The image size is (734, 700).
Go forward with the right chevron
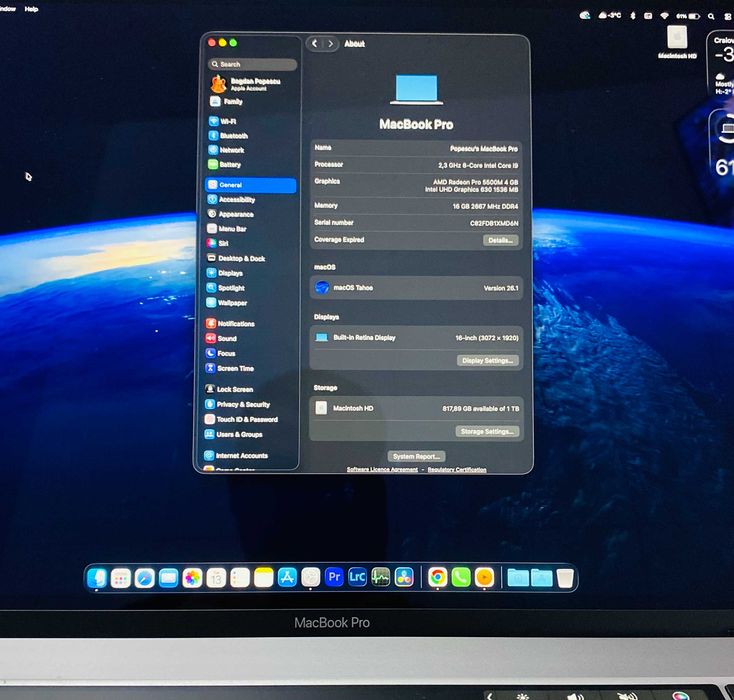330,44
